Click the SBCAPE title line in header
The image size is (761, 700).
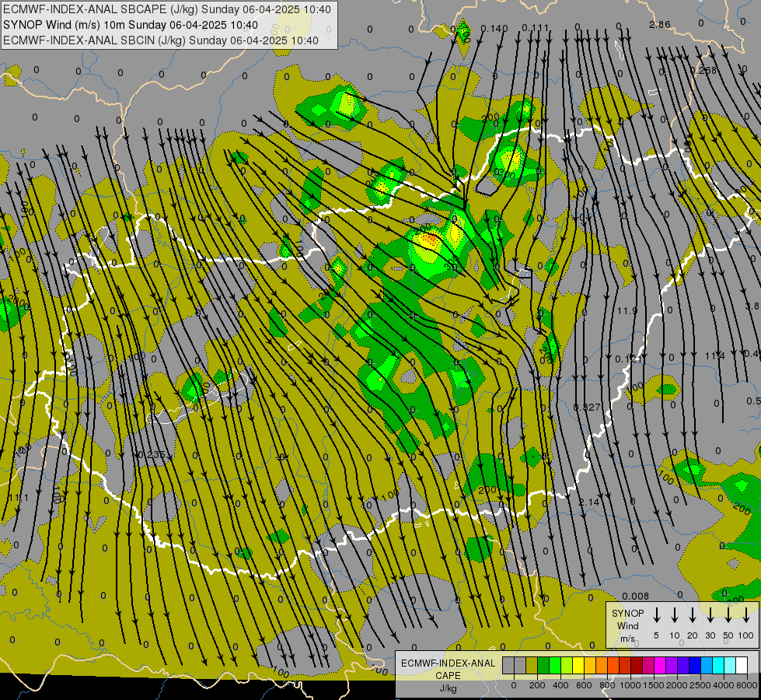[x=167, y=9]
